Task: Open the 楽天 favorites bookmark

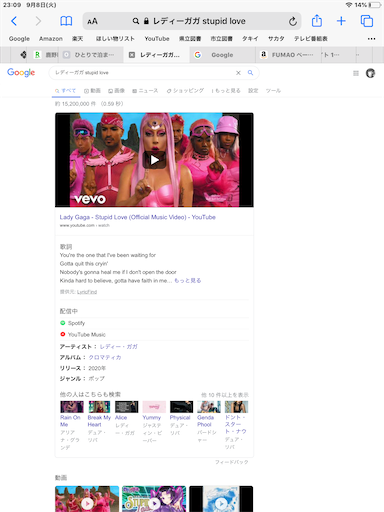Action: [x=78, y=39]
